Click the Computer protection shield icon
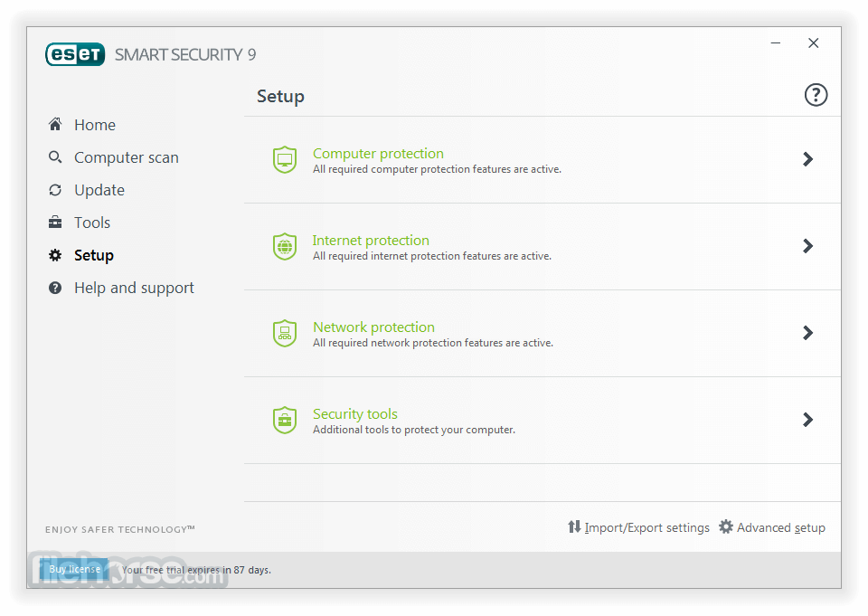868x616 pixels. coord(285,159)
